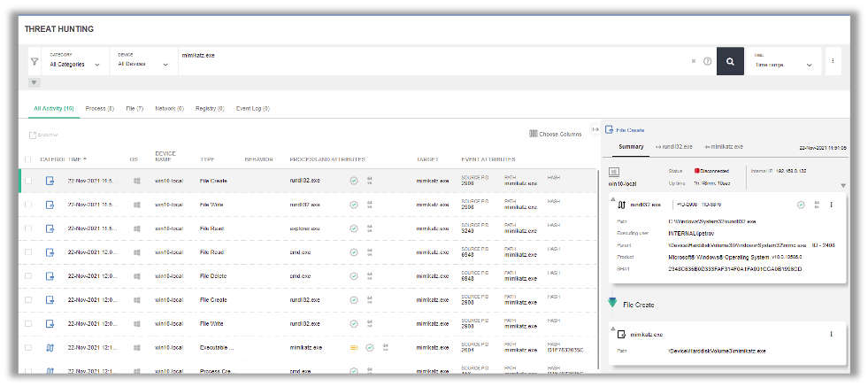
Task: Collapse filter bar with the triangle below funnel
Action: tap(34, 82)
